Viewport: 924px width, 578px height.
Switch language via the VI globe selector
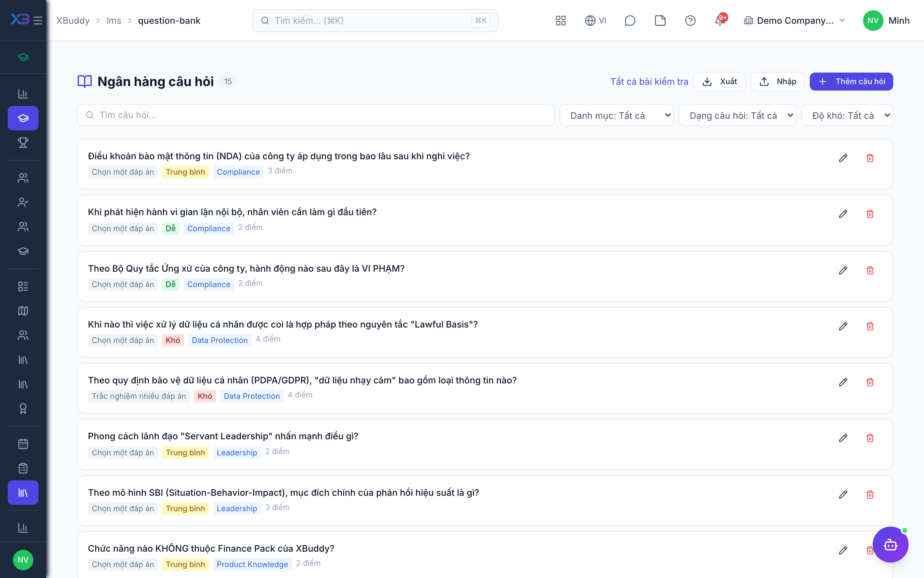595,21
